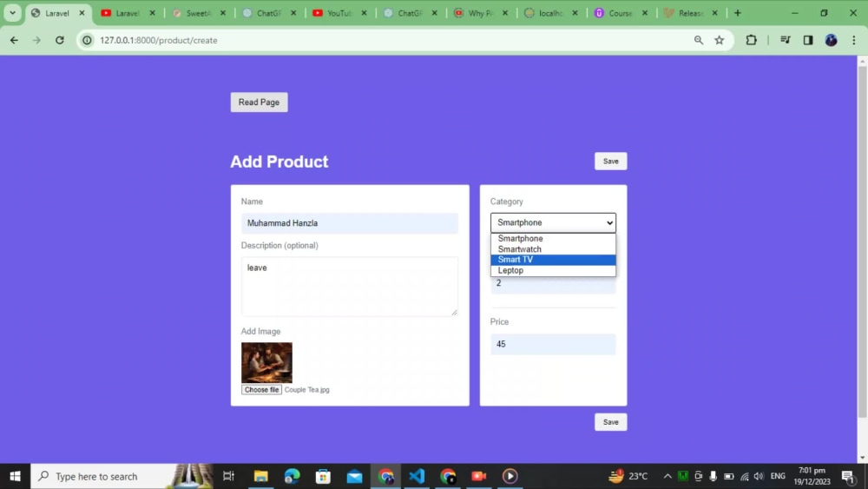Viewport: 868px width, 489px height.
Task: Open the Category dropdown
Action: (x=553, y=222)
